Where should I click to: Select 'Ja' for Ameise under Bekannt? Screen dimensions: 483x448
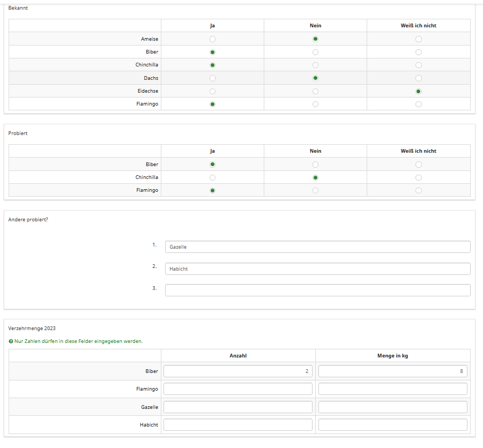(212, 39)
